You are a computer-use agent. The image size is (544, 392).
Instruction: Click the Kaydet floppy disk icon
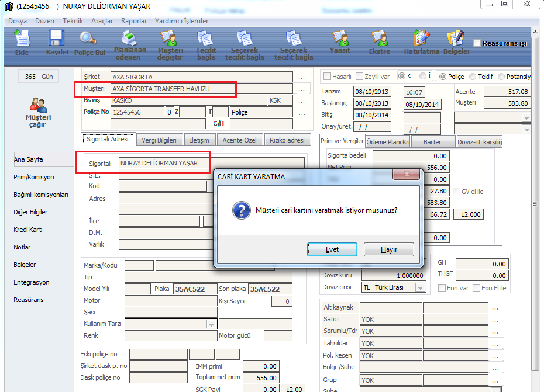57,40
